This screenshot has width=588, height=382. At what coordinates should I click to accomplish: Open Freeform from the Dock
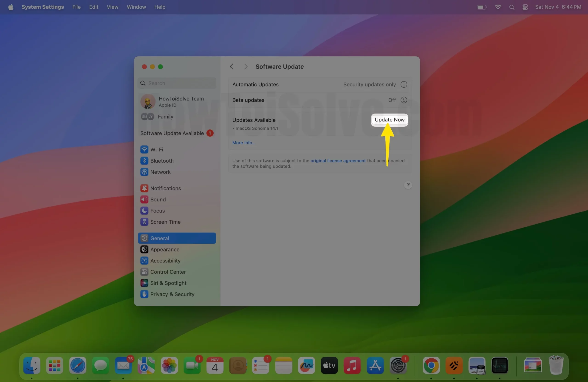(306, 365)
